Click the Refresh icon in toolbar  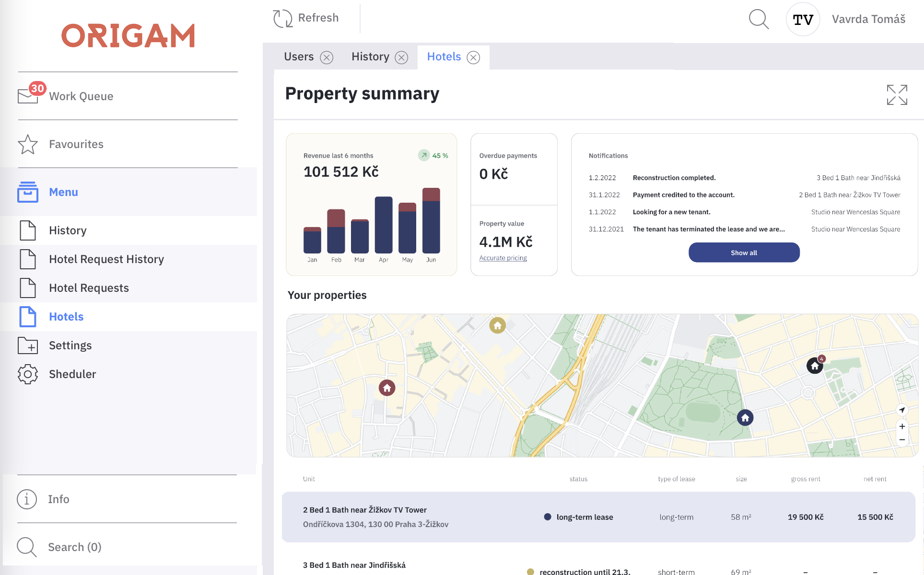[283, 19]
